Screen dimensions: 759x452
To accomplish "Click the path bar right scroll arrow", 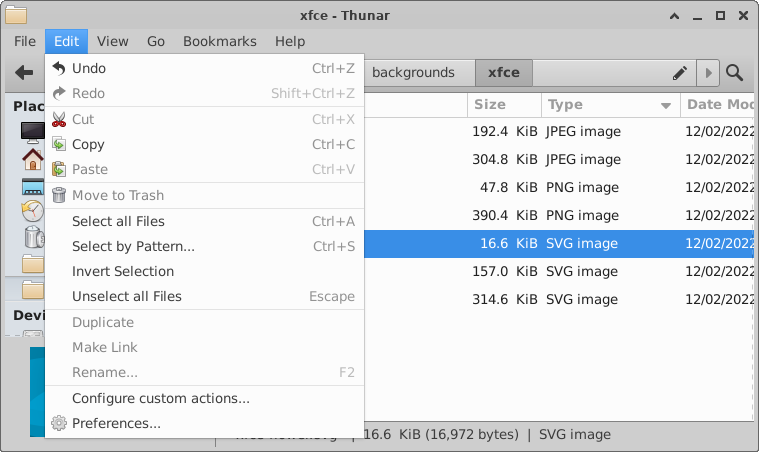I will pos(708,73).
